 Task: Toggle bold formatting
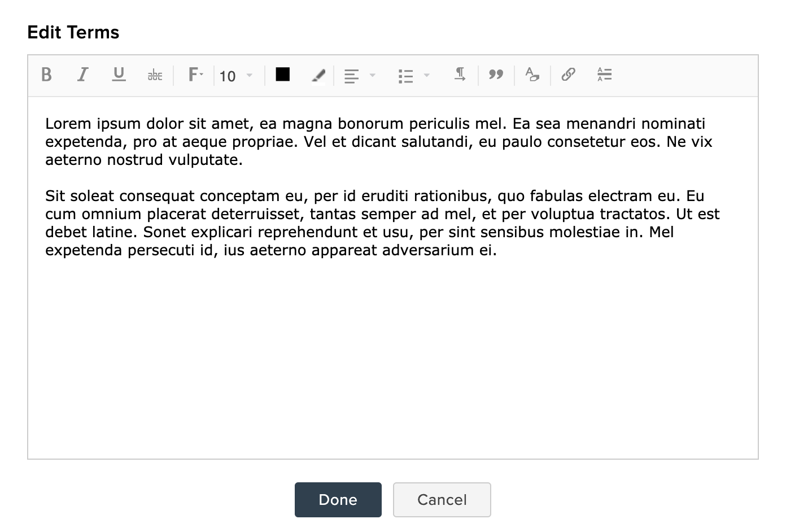coord(47,75)
